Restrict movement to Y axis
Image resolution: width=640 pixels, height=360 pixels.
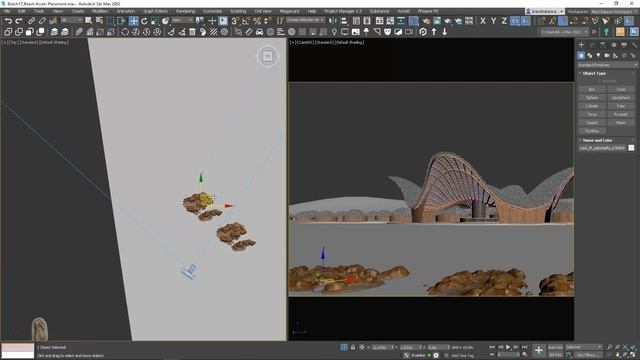tap(493, 21)
